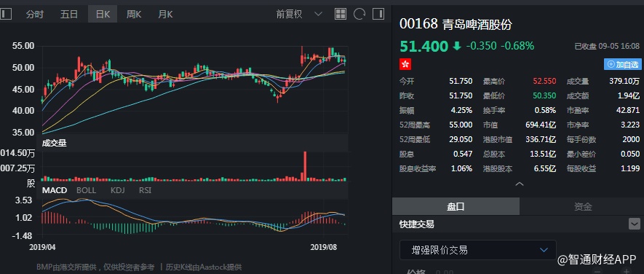This screenshot has height=274, width=644.
Task: Select the BOLL indicator
Action: [87, 190]
